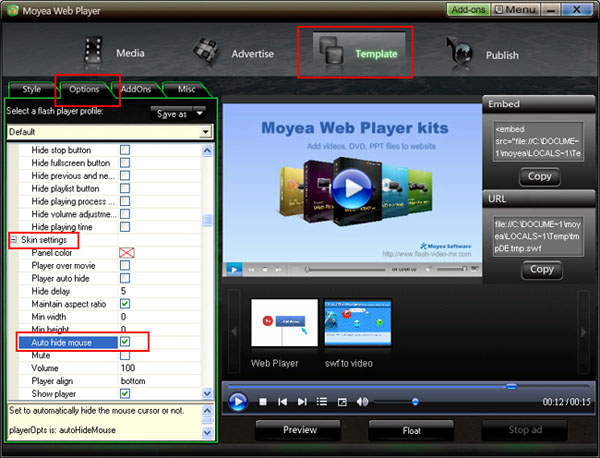Enable the Mute checkbox
This screenshot has height=458, width=600.
[x=125, y=355]
